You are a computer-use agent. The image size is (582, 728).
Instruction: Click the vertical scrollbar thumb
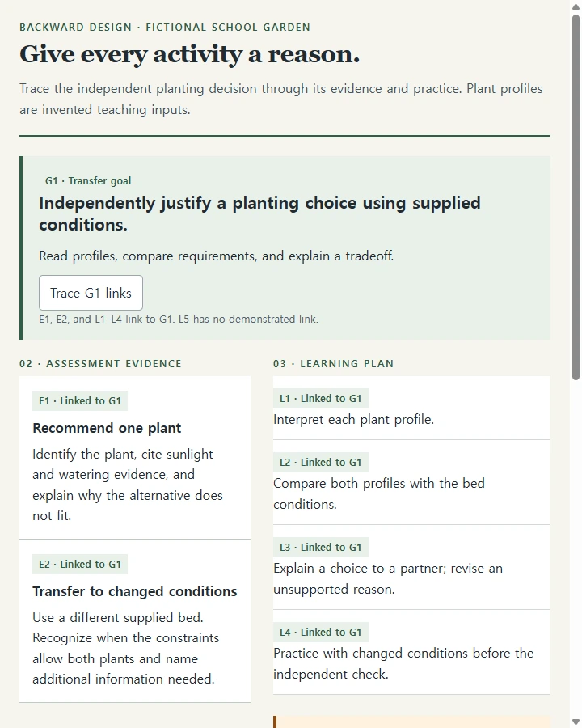click(x=576, y=197)
